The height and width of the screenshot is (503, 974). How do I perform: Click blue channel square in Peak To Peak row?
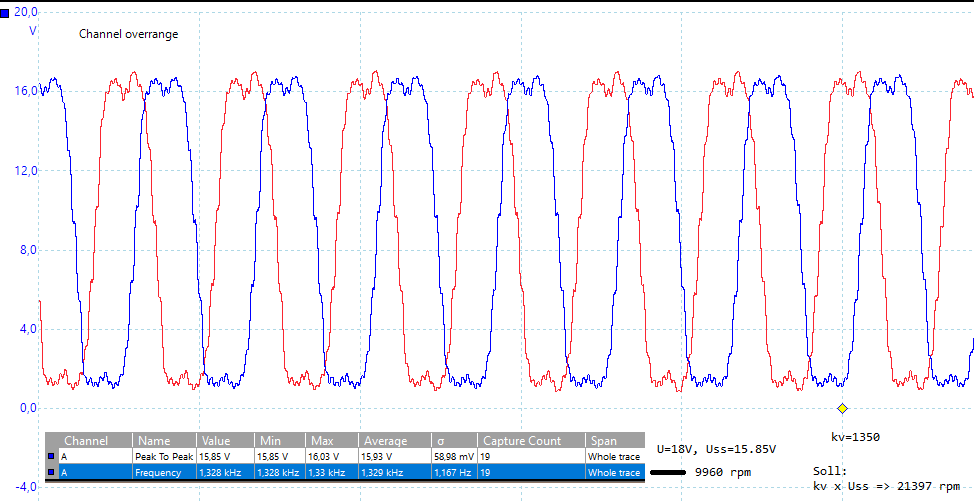click(x=52, y=456)
